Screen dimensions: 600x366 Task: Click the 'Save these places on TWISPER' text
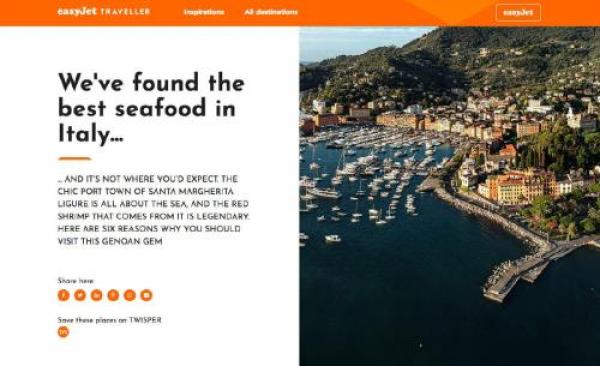tap(109, 320)
